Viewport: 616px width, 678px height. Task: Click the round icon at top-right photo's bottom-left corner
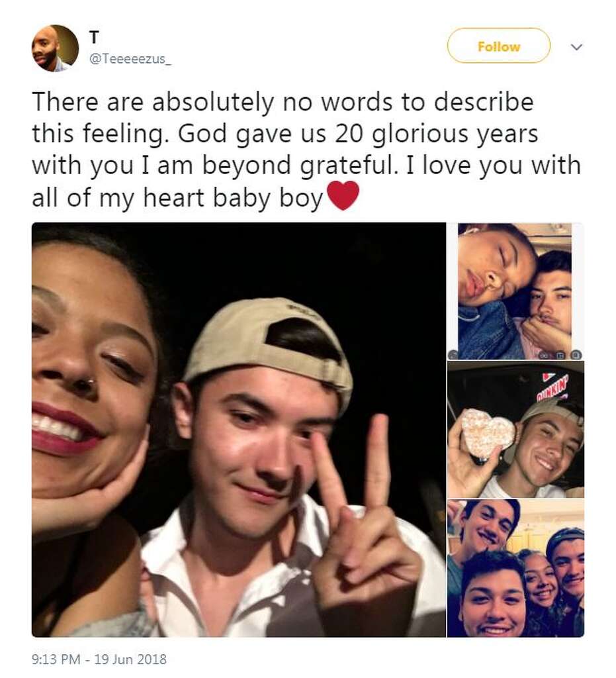tap(453, 354)
